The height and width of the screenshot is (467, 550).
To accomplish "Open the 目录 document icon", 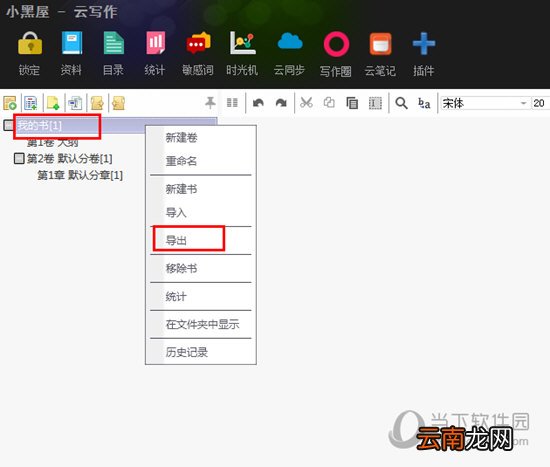I will (x=114, y=43).
